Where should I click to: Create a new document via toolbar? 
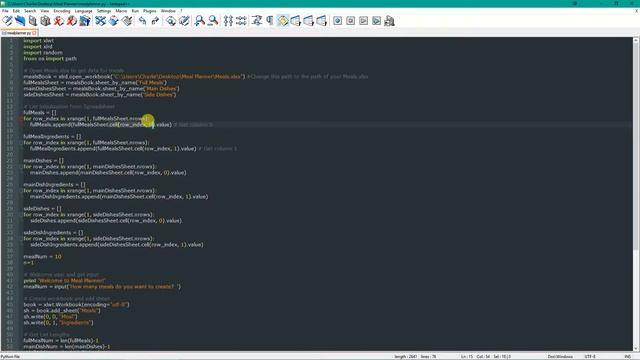7,20
